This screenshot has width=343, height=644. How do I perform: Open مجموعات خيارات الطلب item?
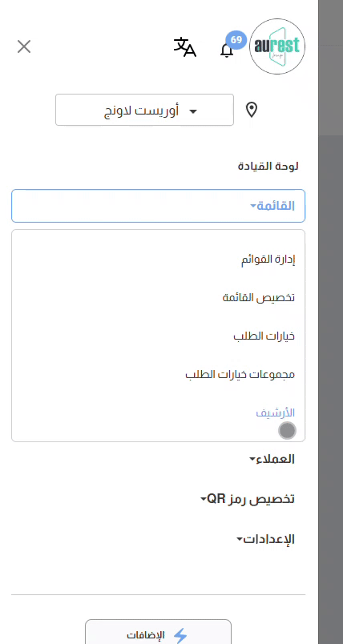click(240, 374)
